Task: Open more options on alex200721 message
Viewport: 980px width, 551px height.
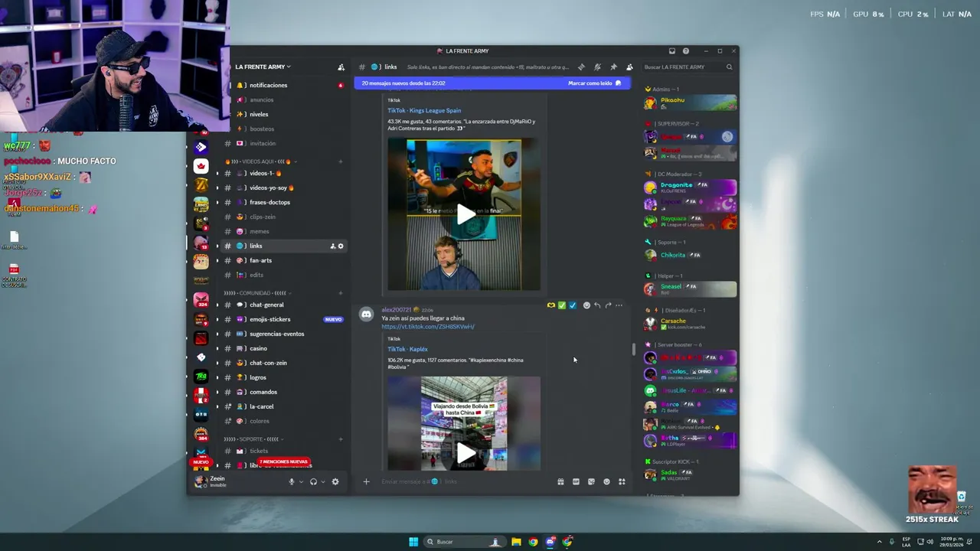Action: point(619,305)
